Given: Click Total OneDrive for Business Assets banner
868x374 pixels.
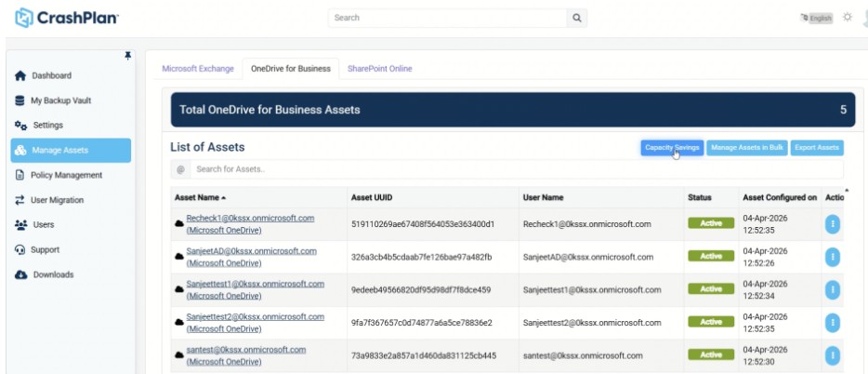Looking at the screenshot, I should [x=513, y=110].
